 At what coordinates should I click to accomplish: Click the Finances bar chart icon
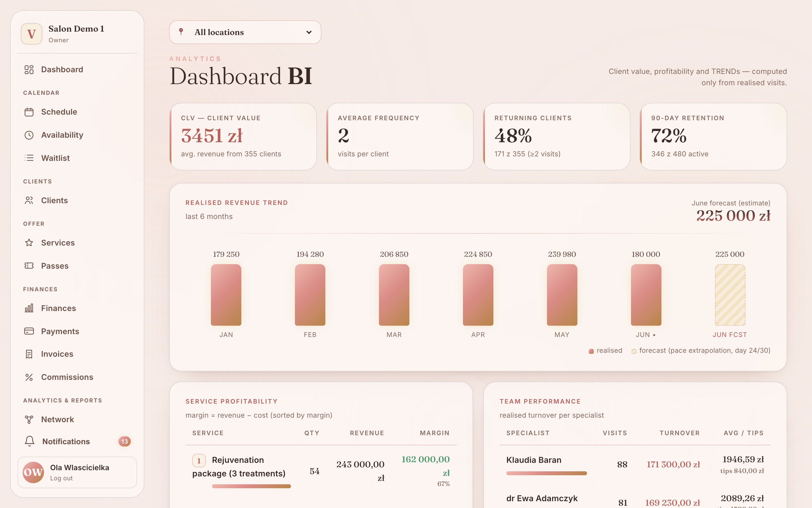[x=29, y=308]
